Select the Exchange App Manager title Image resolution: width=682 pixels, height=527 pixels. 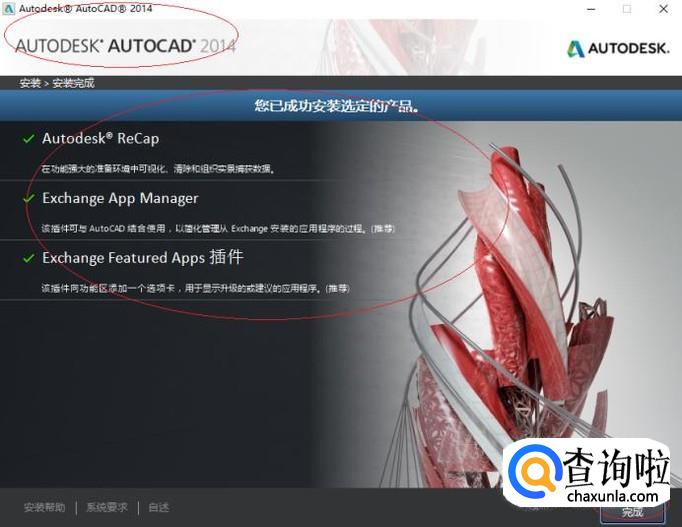pyautogui.click(x=120, y=198)
